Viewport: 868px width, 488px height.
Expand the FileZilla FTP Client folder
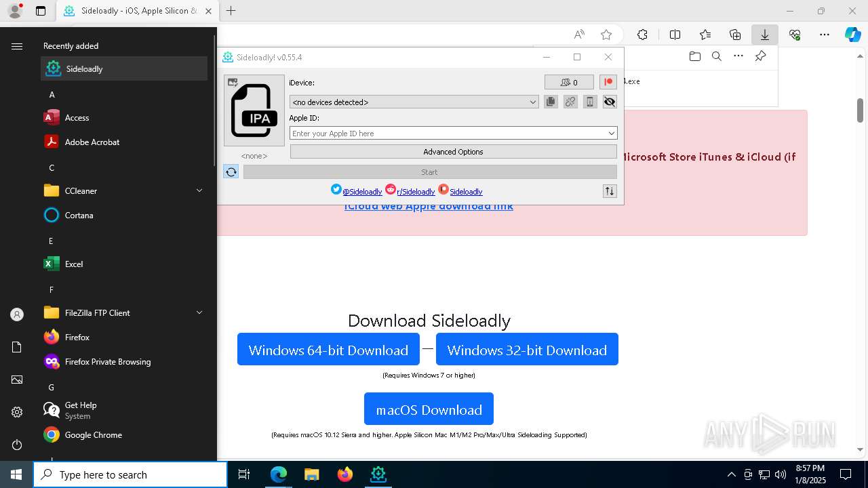[124, 312]
